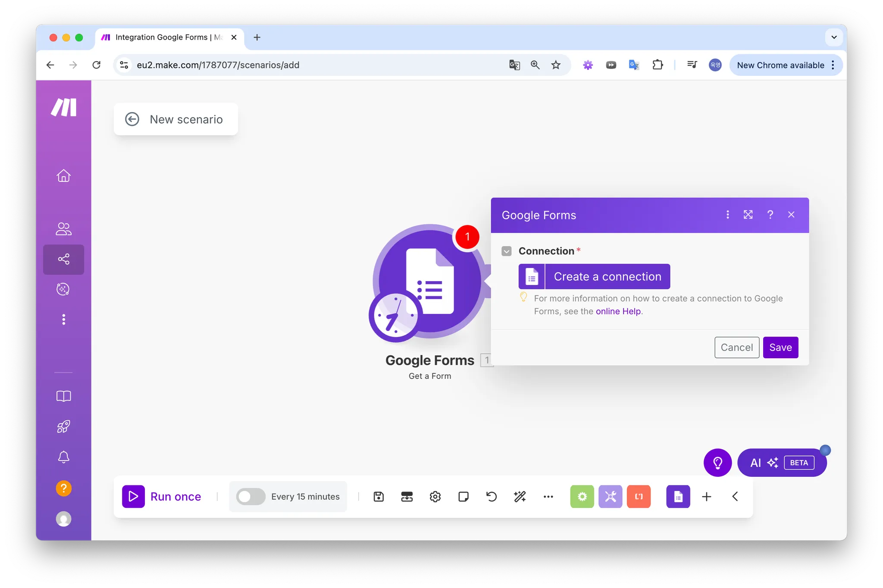Bookmark this page with the star

(x=556, y=65)
